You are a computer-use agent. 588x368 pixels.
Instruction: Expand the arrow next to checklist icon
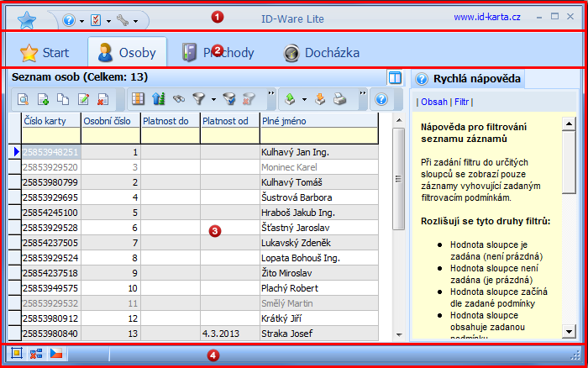108,21
